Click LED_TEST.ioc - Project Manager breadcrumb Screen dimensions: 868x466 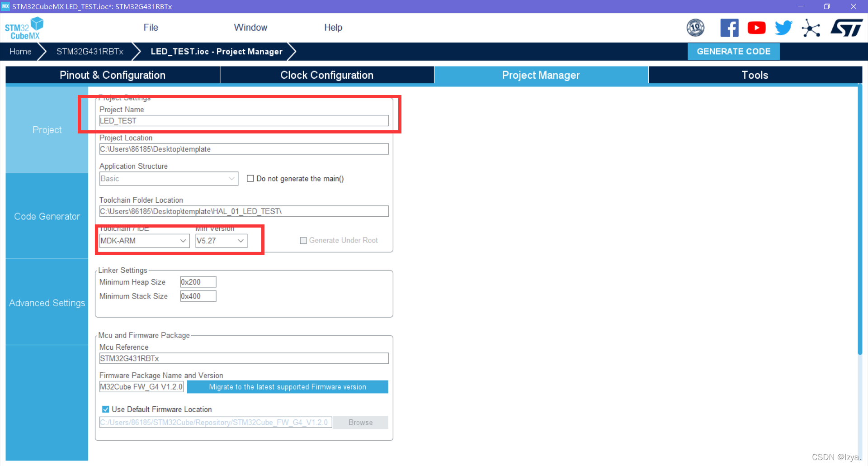point(217,52)
